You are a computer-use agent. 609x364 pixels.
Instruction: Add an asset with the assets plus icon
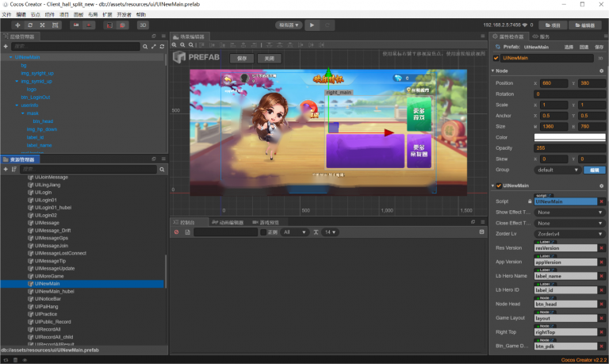(6, 170)
